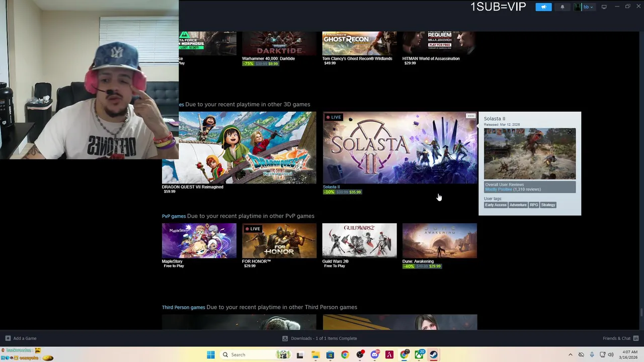Click the Mostly Positive reviews text
This screenshot has width=644, height=362.
click(498, 190)
